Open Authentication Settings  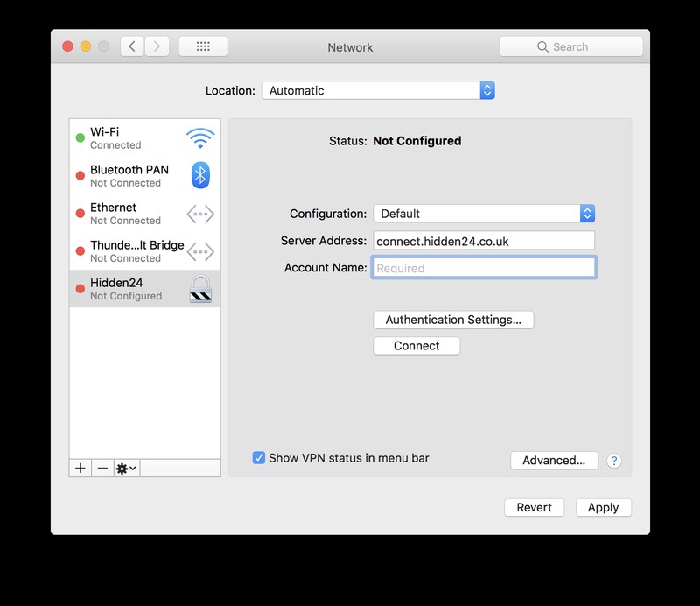pos(453,320)
